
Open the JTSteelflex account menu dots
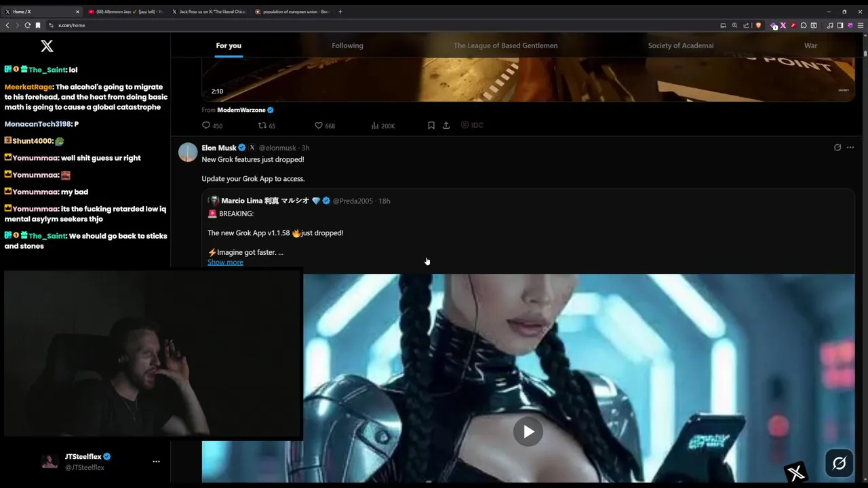156,462
